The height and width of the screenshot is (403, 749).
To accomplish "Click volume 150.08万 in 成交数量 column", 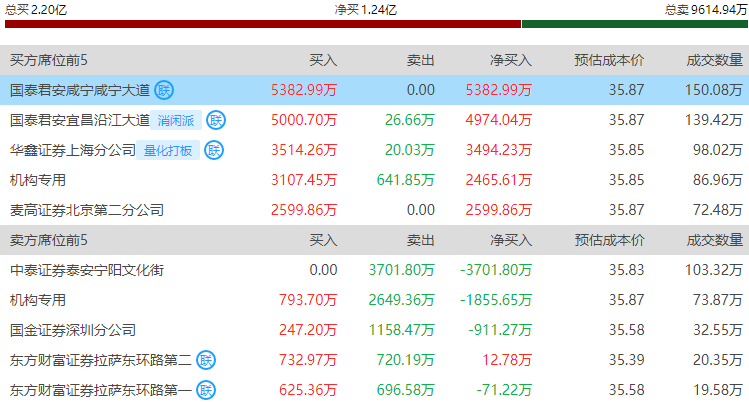I will pos(714,90).
